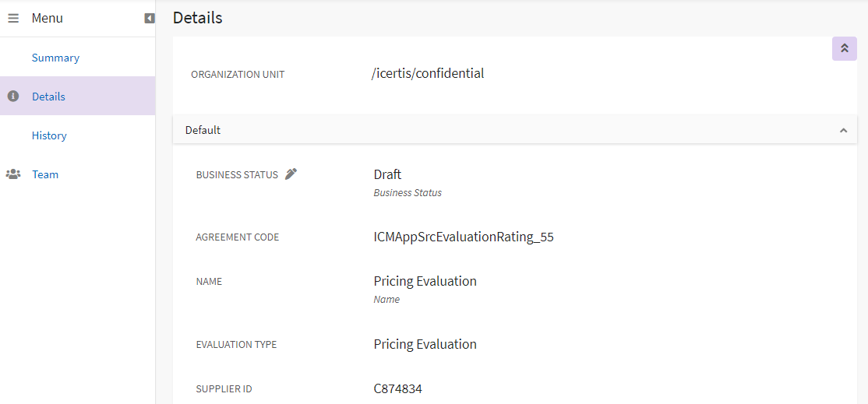Click the Evaluation Type value
Viewport: 868px width, 404px height.
point(425,344)
